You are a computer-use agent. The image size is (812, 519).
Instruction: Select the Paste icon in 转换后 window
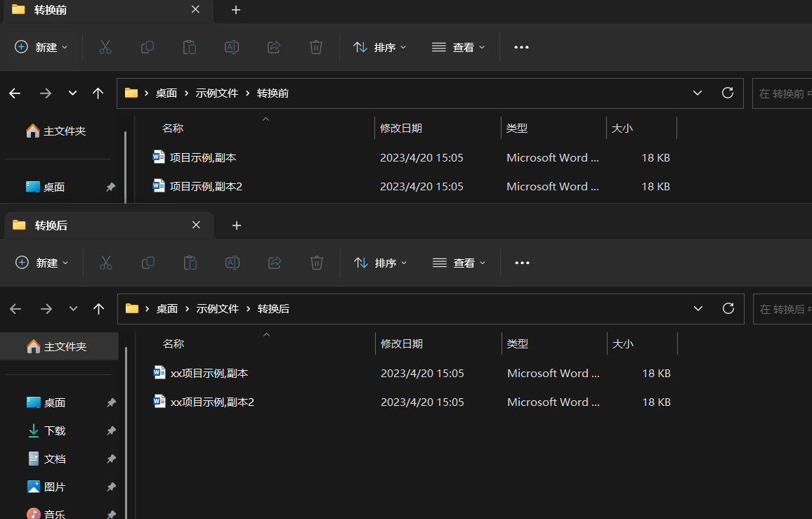pos(190,263)
